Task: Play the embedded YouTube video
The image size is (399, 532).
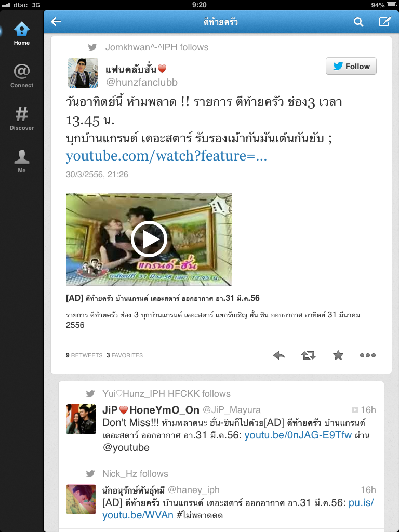Action: [149, 239]
